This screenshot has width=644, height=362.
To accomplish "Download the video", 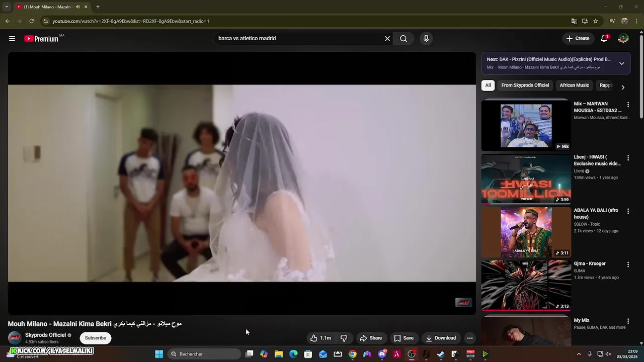I will tap(440, 338).
